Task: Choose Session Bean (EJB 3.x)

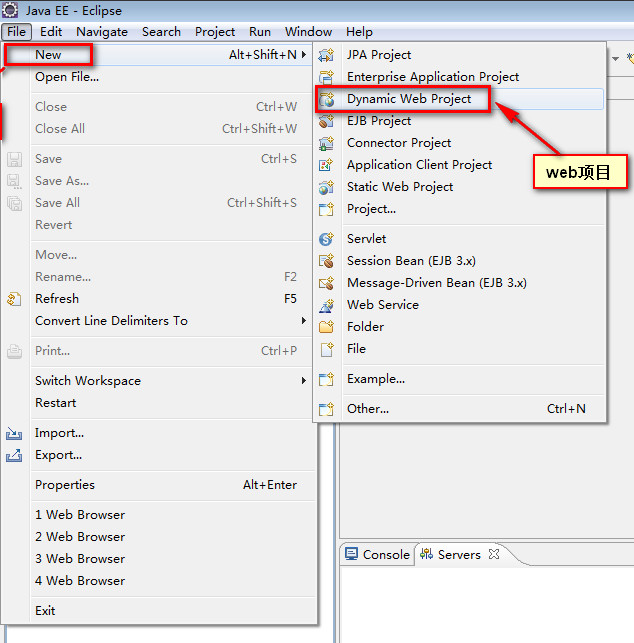Action: coord(459,261)
